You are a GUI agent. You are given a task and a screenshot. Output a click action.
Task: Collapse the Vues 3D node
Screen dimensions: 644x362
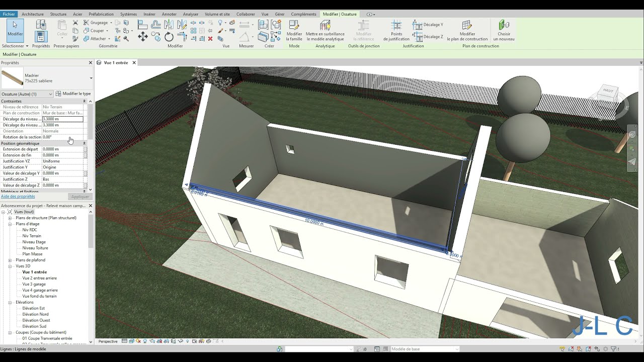[x=10, y=266]
